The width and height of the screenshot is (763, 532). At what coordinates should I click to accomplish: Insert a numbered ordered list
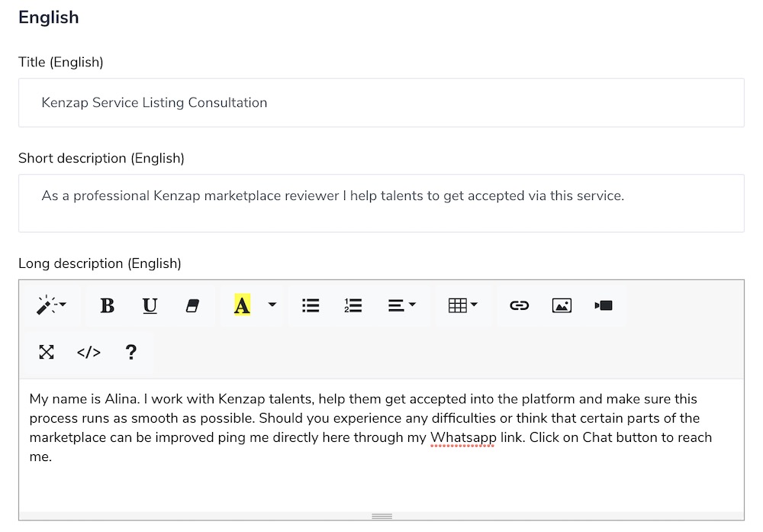click(353, 305)
